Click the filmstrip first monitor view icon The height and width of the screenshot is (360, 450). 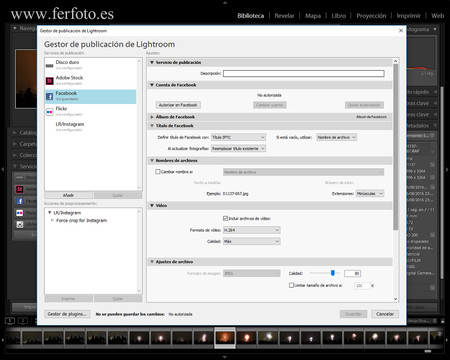pos(10,321)
